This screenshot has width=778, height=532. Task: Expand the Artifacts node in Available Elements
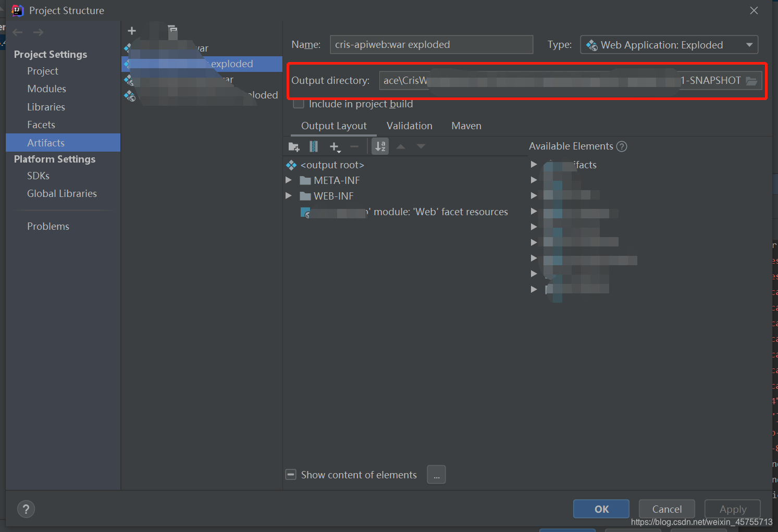click(534, 164)
